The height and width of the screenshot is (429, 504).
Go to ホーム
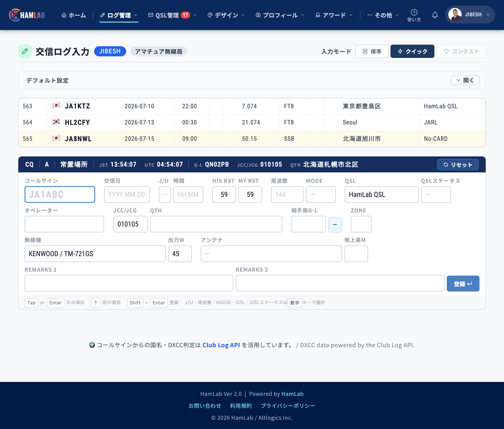tap(74, 15)
